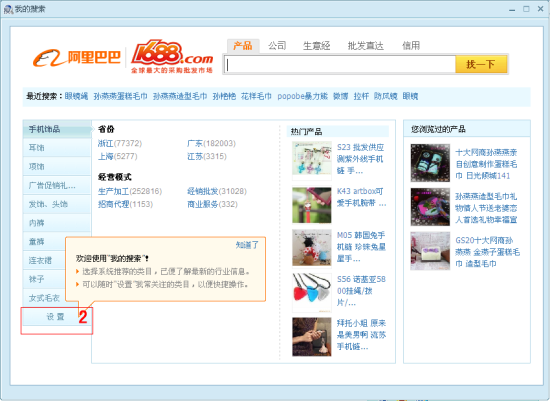Image resolution: width=550 pixels, height=401 pixels.
Task: Open the 蛋糕毛巾 日光倾城141 browsed thumbnail
Action: click(430, 163)
